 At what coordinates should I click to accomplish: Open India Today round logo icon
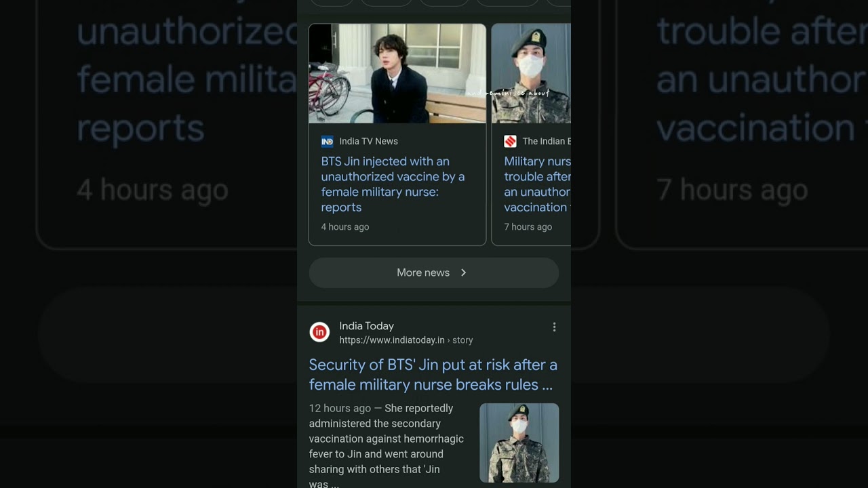(x=319, y=332)
